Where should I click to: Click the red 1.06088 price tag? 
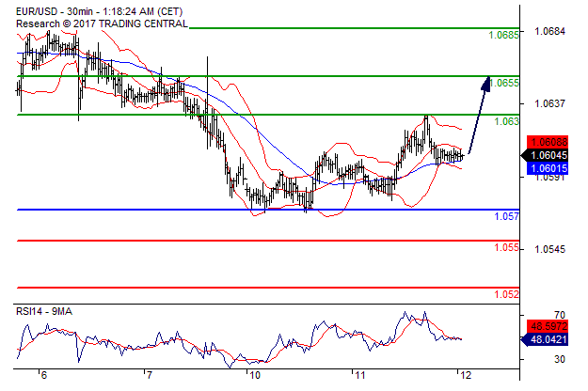pyautogui.click(x=548, y=142)
